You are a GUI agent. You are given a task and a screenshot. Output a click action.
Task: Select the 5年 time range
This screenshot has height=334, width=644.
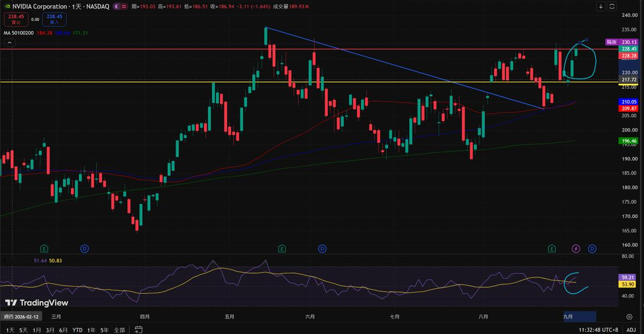[105, 330]
